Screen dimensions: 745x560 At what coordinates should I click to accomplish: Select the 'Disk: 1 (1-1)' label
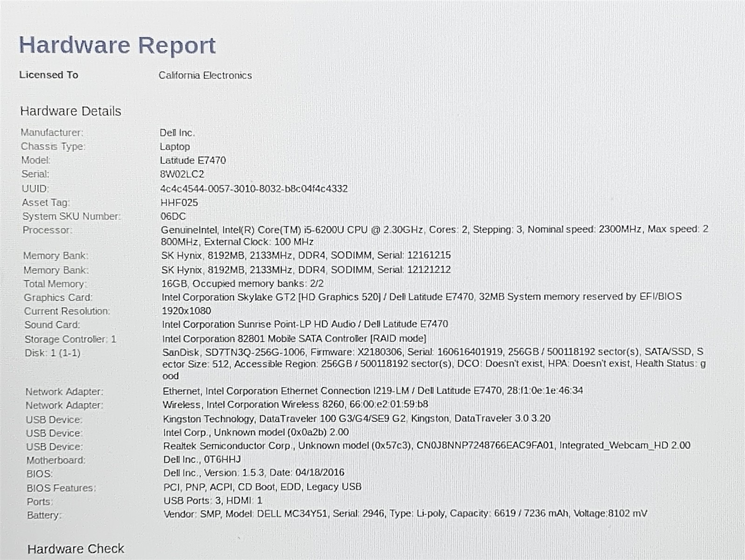pyautogui.click(x=53, y=353)
